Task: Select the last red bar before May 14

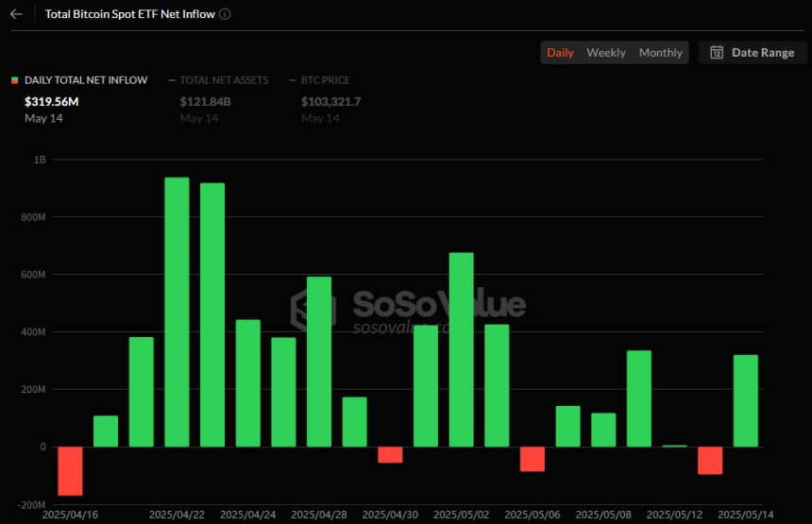Action: click(x=710, y=460)
